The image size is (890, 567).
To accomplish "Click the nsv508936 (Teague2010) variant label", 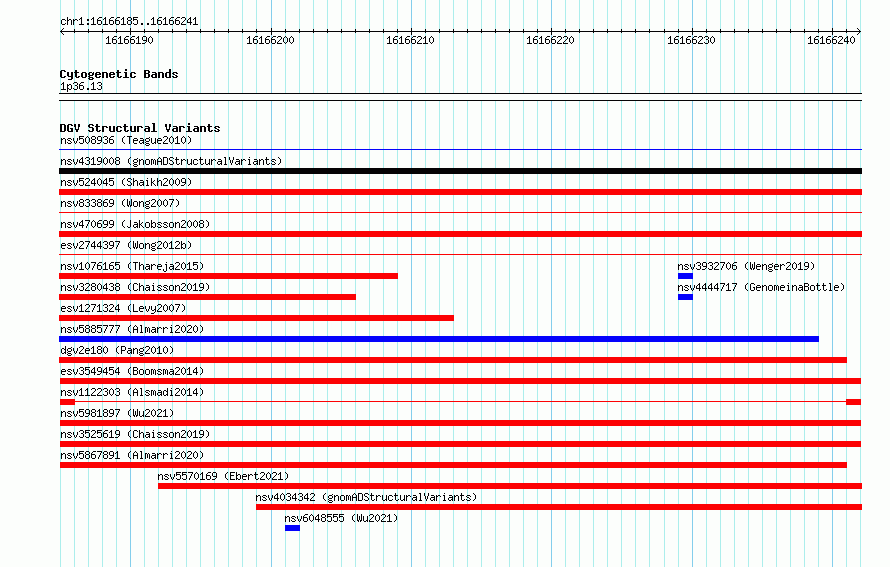I will [x=126, y=140].
